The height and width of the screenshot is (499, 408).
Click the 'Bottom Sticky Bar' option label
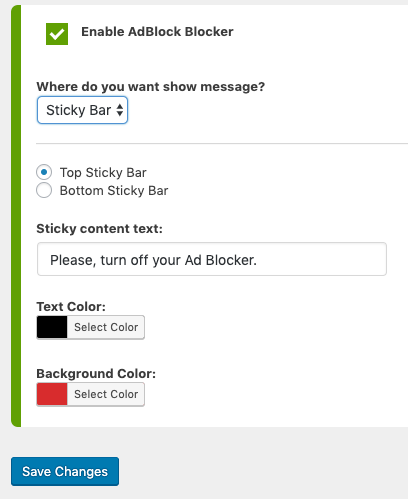click(114, 191)
